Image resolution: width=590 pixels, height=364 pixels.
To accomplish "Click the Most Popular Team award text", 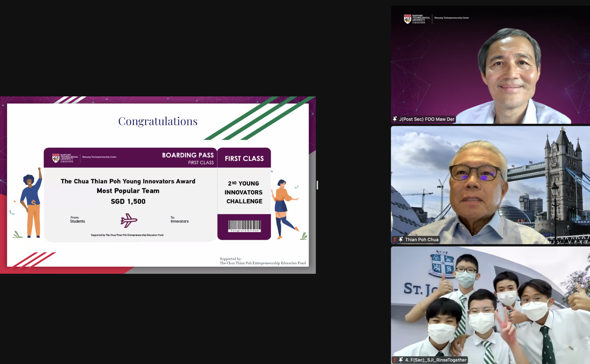I will [128, 191].
